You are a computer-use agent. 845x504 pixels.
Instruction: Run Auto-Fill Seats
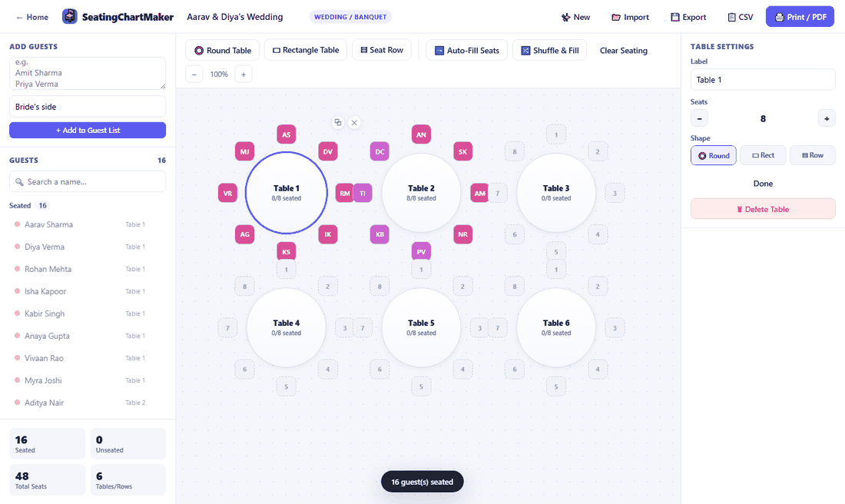467,50
